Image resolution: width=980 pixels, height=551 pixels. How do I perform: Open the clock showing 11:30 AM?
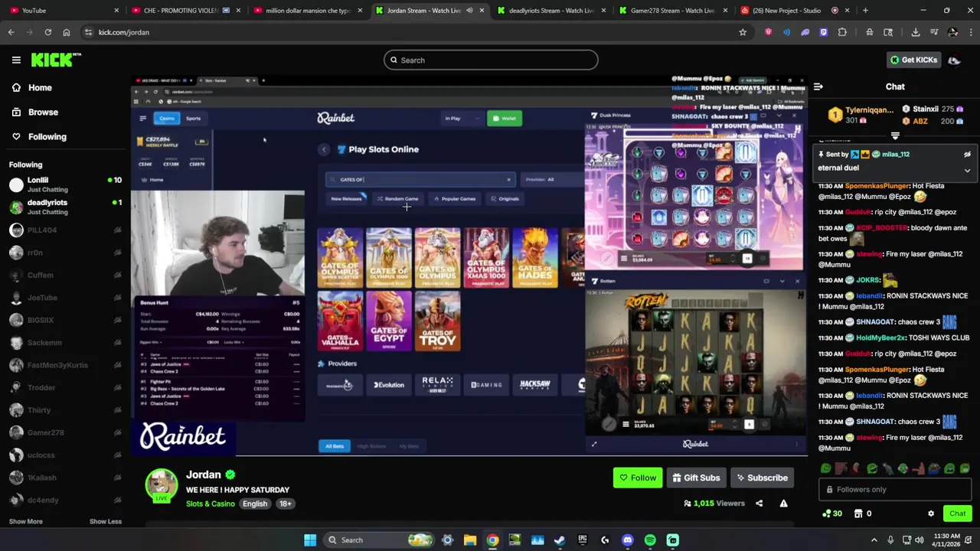point(947,540)
